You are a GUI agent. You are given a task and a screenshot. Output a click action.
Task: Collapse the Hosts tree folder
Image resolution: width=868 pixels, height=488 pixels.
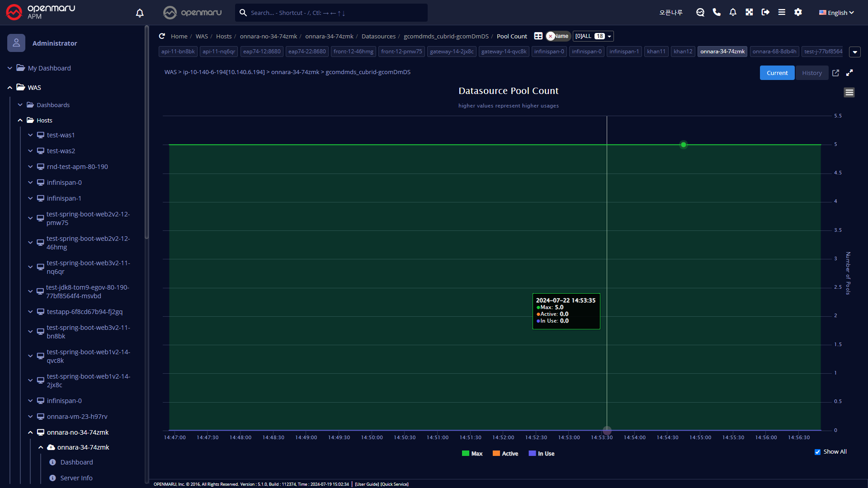[x=20, y=120]
